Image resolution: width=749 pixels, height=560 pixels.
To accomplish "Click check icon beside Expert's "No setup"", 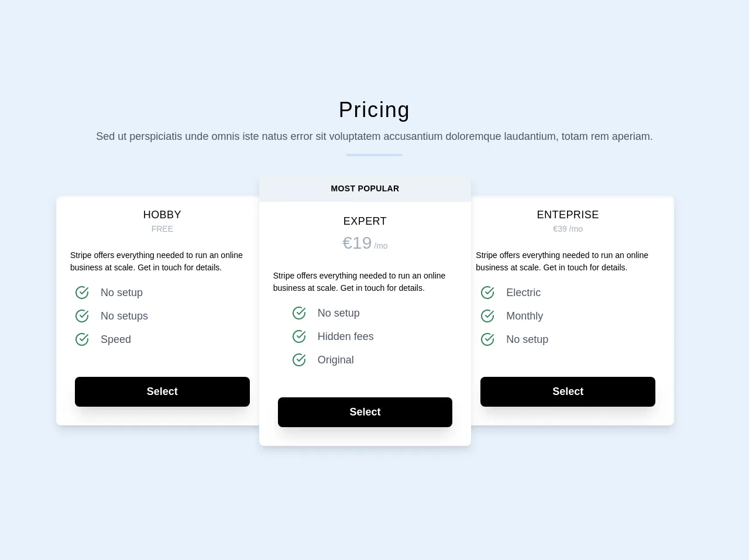I will click(x=299, y=313).
